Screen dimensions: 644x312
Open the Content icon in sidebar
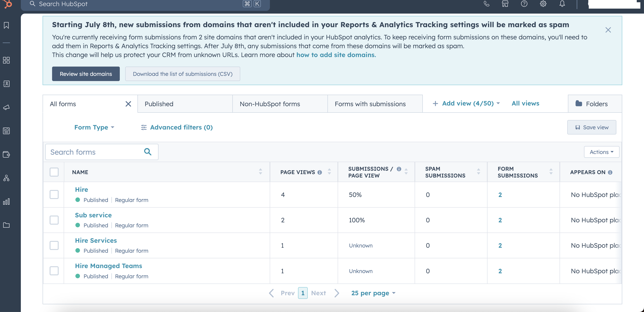click(6, 131)
